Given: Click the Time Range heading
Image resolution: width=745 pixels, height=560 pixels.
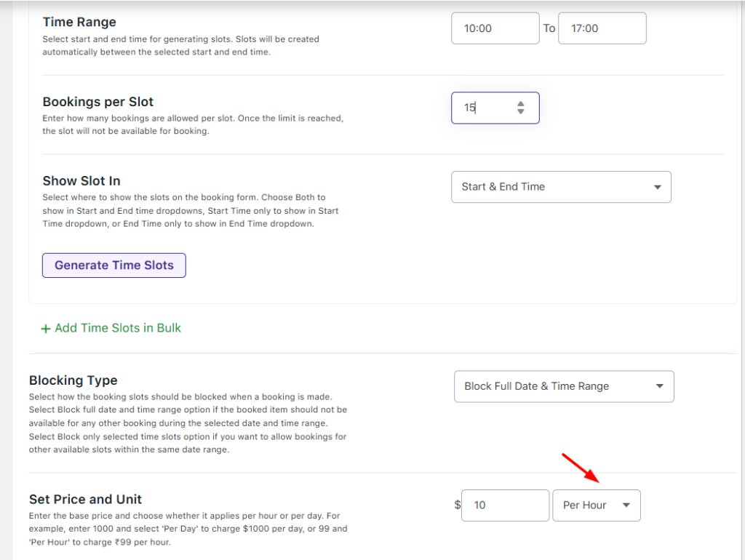Looking at the screenshot, I should [79, 23].
